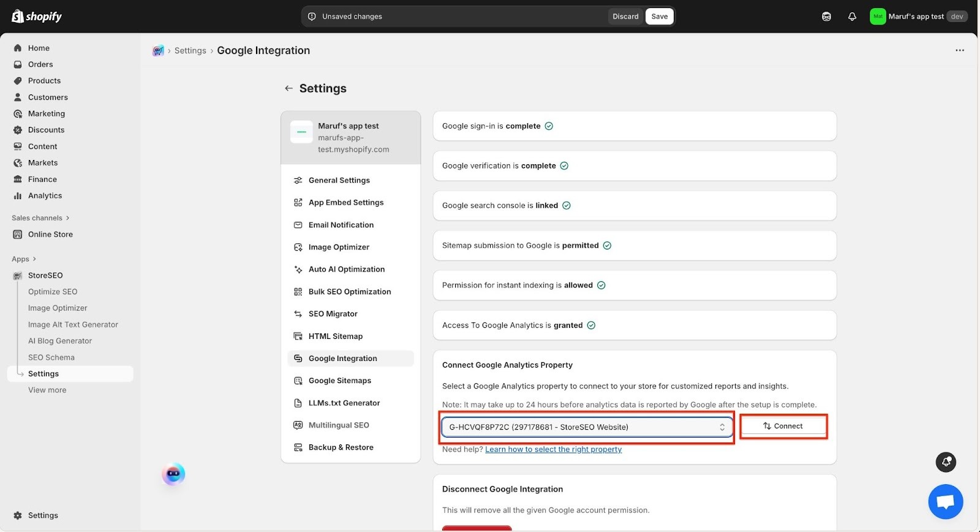Viewport: 980px width, 532px height.
Task: Open Settings at bottom of sidebar
Action: pos(43,515)
